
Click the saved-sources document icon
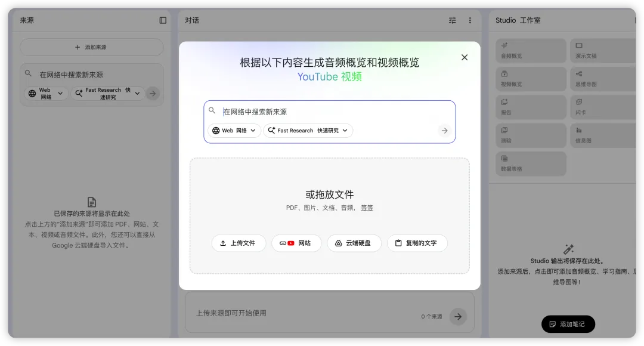[92, 202]
